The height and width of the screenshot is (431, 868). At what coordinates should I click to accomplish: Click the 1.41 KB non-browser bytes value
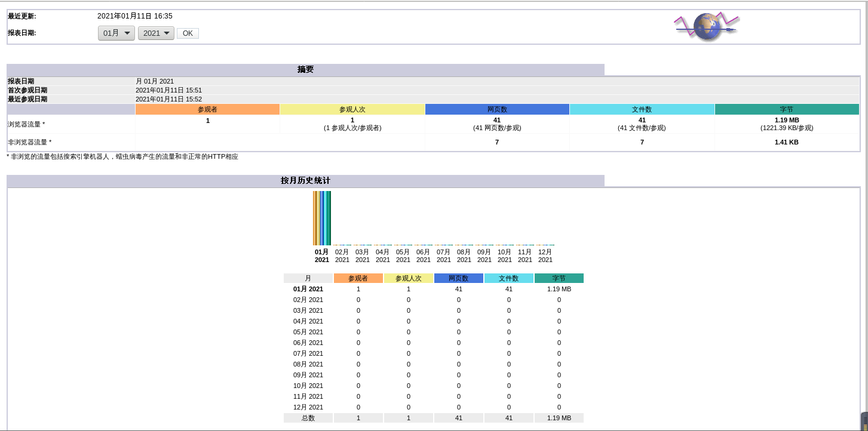(x=787, y=142)
